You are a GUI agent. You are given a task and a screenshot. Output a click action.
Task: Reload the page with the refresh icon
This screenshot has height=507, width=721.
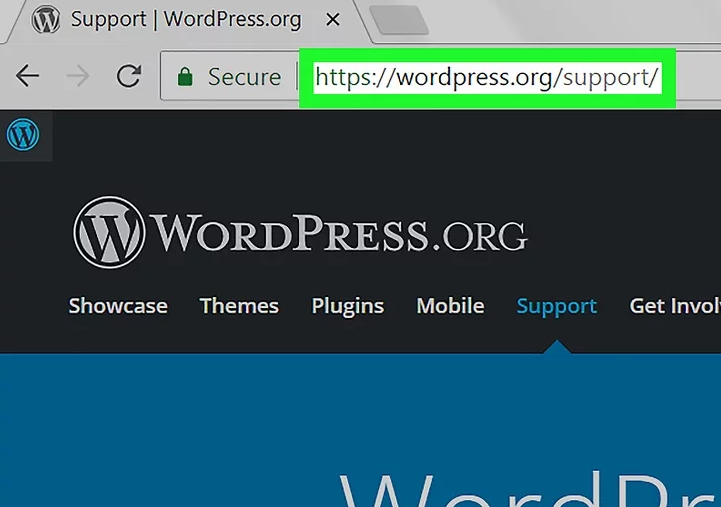point(129,76)
